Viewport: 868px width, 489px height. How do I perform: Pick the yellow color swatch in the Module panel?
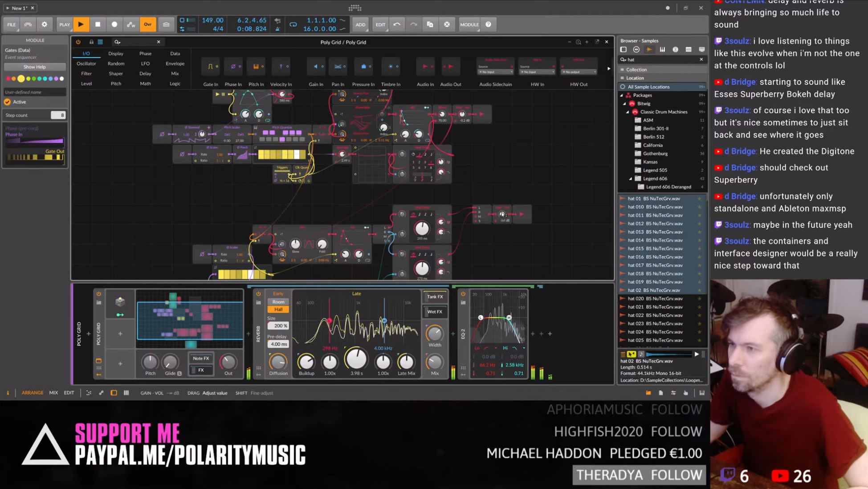pos(21,78)
